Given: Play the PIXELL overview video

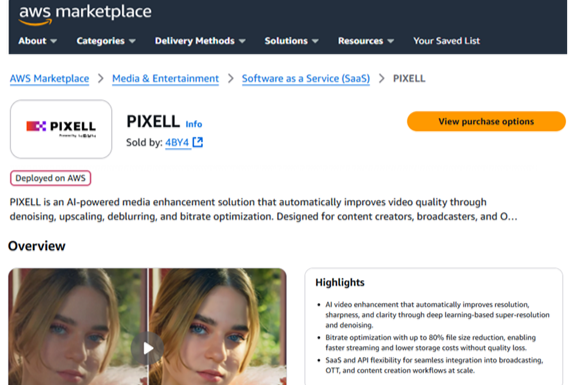Looking at the screenshot, I should click(x=147, y=348).
